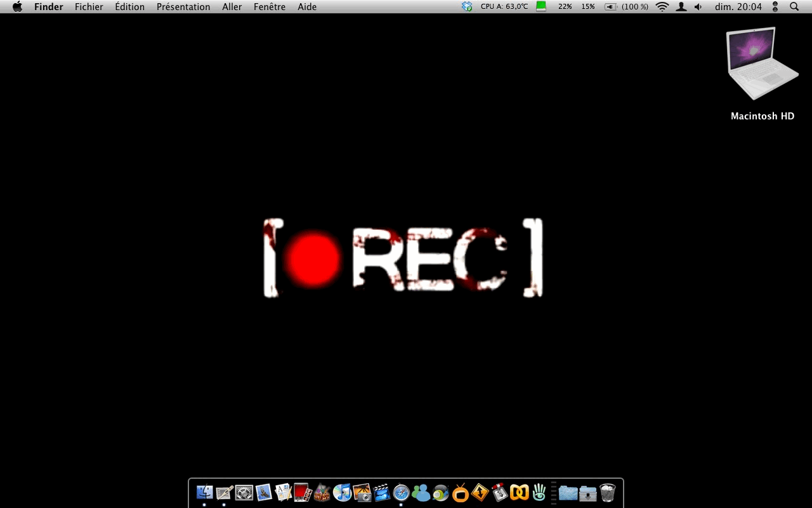Open the Finder menu
The image size is (812, 508).
[49, 7]
